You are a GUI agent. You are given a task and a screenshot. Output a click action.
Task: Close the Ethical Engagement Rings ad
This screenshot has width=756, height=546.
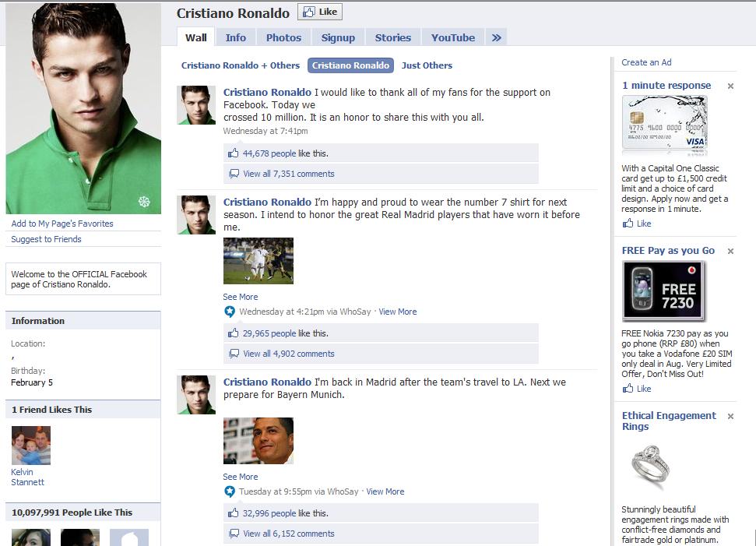(x=730, y=416)
